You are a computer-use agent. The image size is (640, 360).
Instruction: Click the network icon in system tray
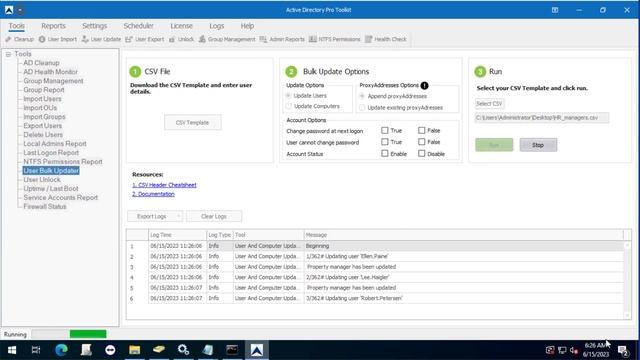click(x=562, y=350)
